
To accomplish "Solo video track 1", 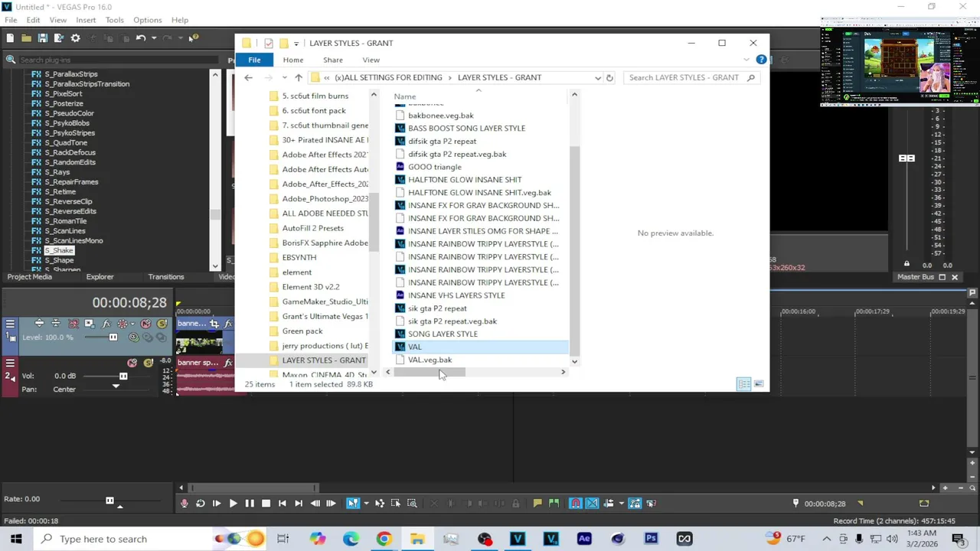I will coord(162,324).
